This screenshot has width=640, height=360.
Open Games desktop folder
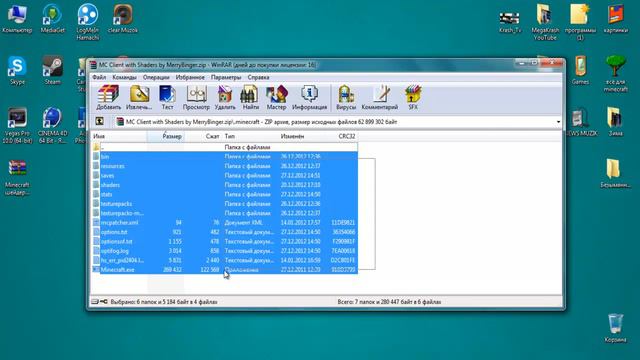[x=580, y=70]
